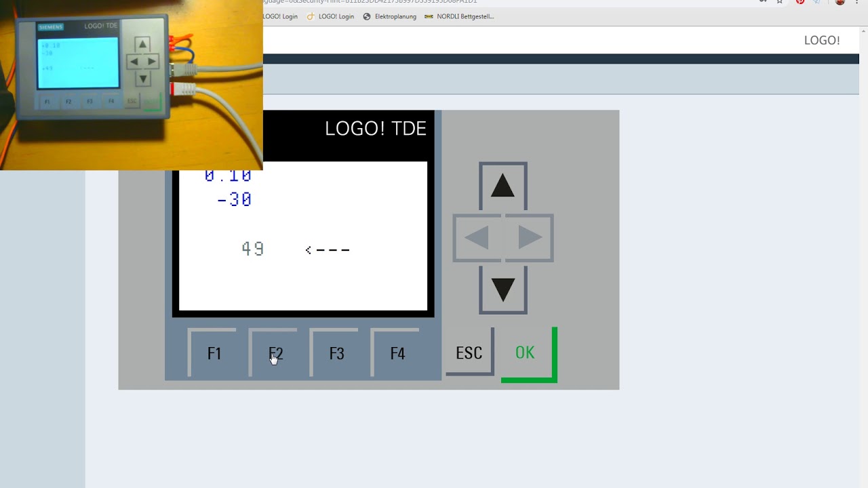Open the NORDLI Bettgestell bookmark
This screenshot has width=868, height=488.
click(x=459, y=16)
